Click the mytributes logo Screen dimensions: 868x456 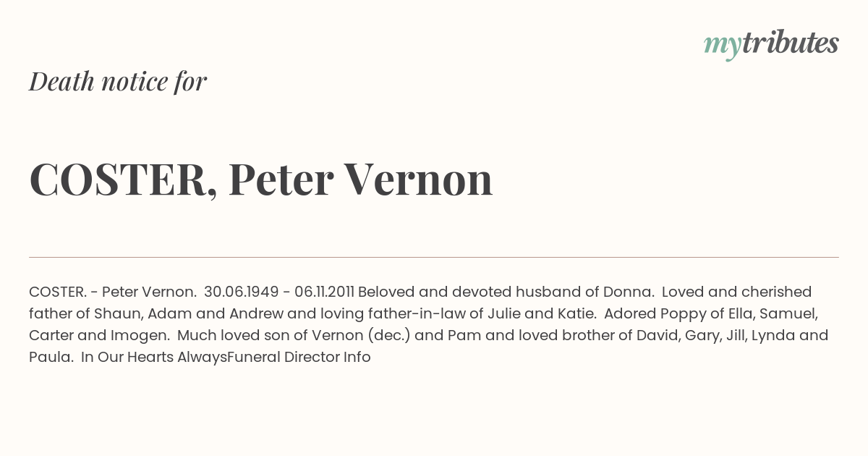[771, 44]
